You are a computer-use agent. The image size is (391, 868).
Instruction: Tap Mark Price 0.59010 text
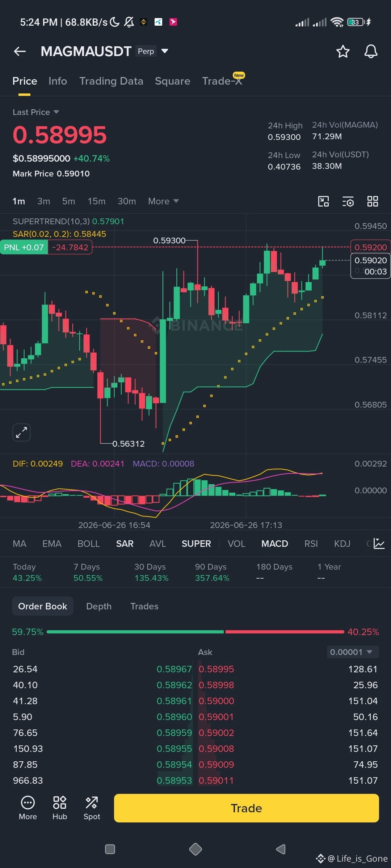point(51,174)
